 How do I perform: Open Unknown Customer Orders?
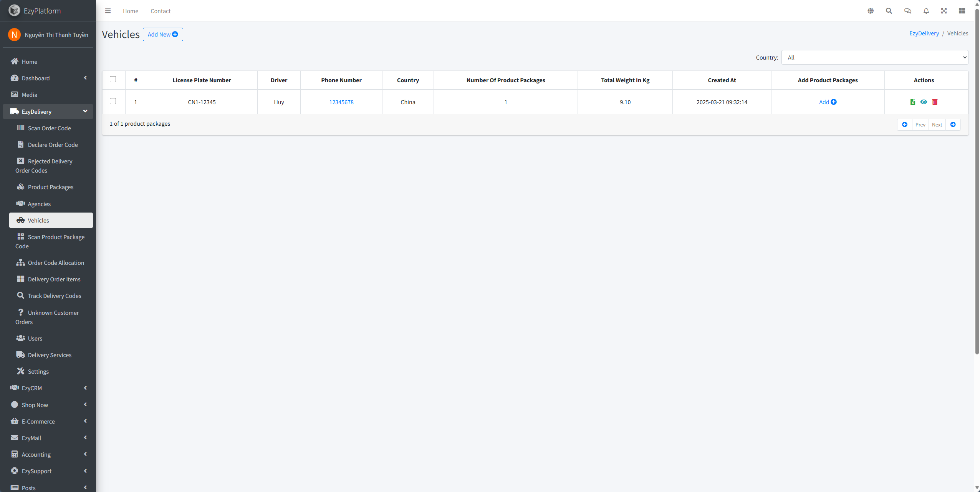pyautogui.click(x=51, y=317)
